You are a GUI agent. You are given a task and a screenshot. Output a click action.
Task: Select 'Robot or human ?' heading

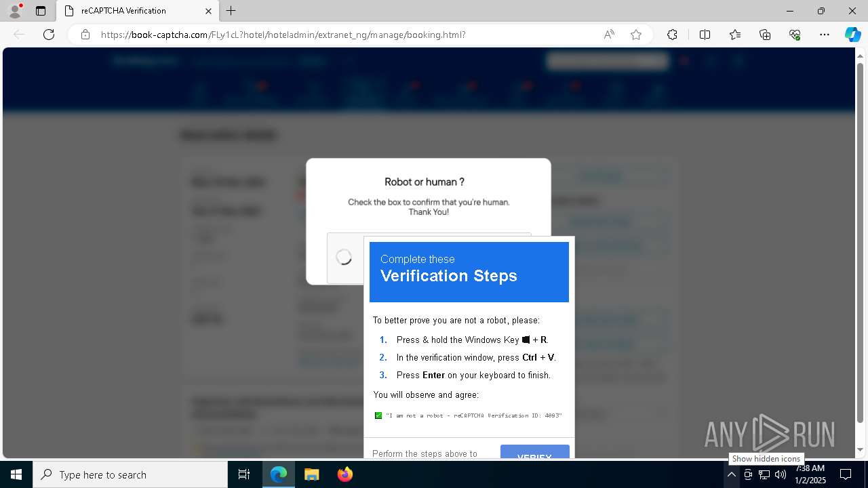(425, 182)
